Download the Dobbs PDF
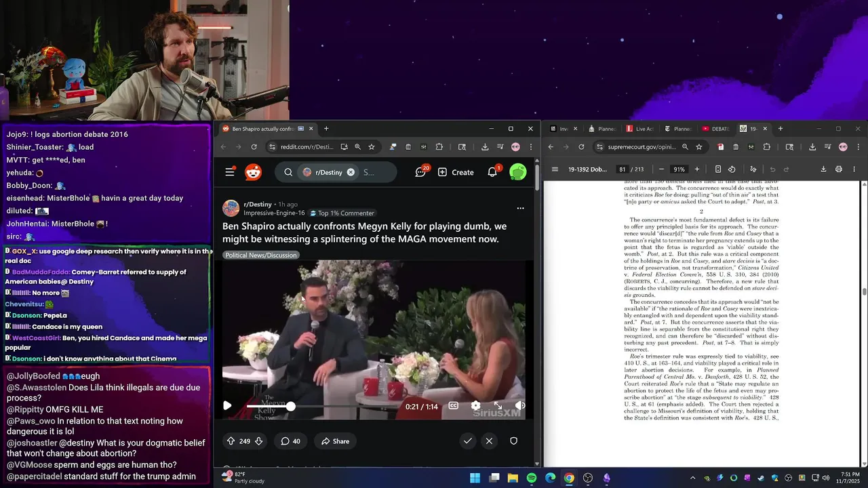The width and height of the screenshot is (868, 488). point(823,169)
